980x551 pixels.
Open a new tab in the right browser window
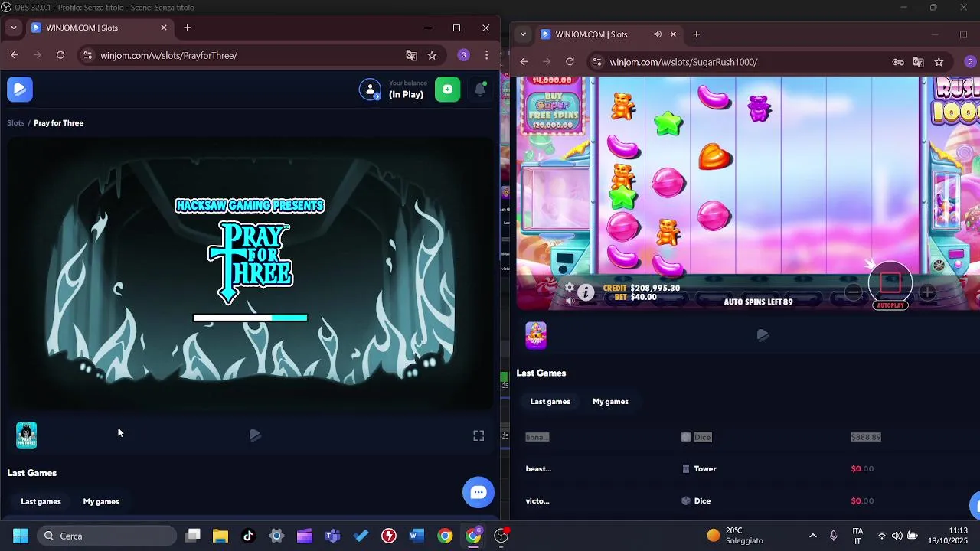pos(697,34)
